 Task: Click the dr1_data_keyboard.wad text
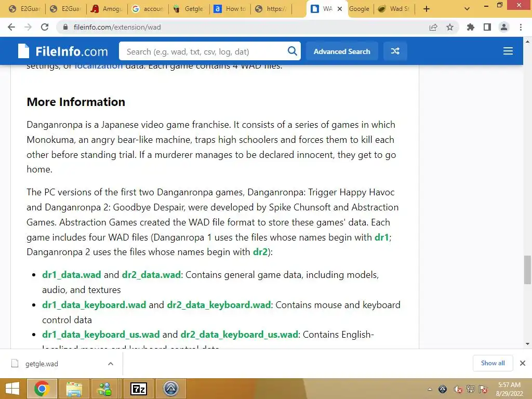point(94,304)
